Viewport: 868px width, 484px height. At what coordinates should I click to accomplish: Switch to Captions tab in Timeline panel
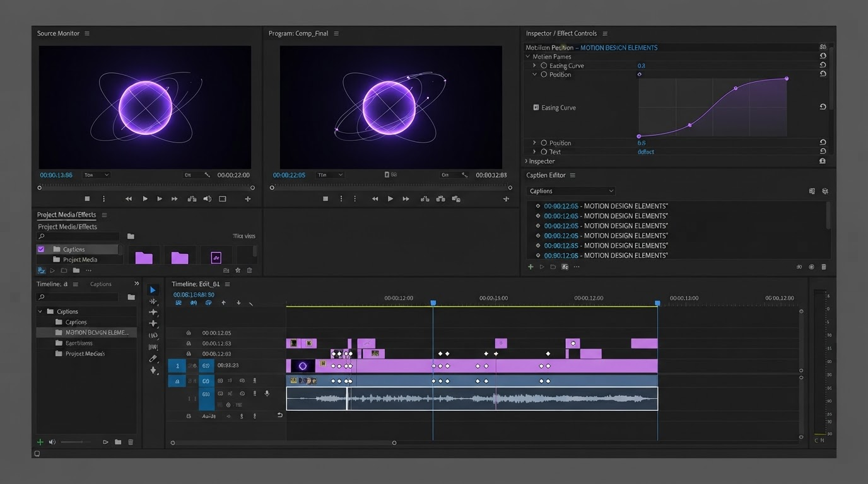coord(101,284)
